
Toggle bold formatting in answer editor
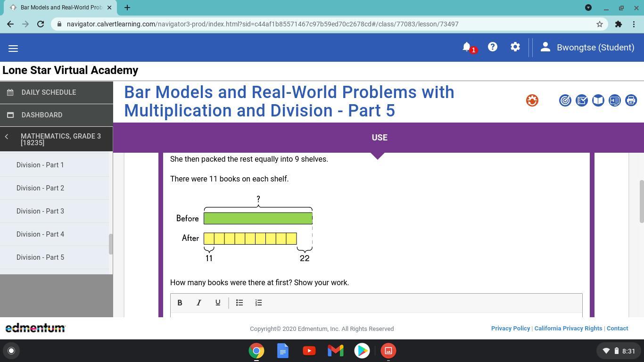coord(180,303)
